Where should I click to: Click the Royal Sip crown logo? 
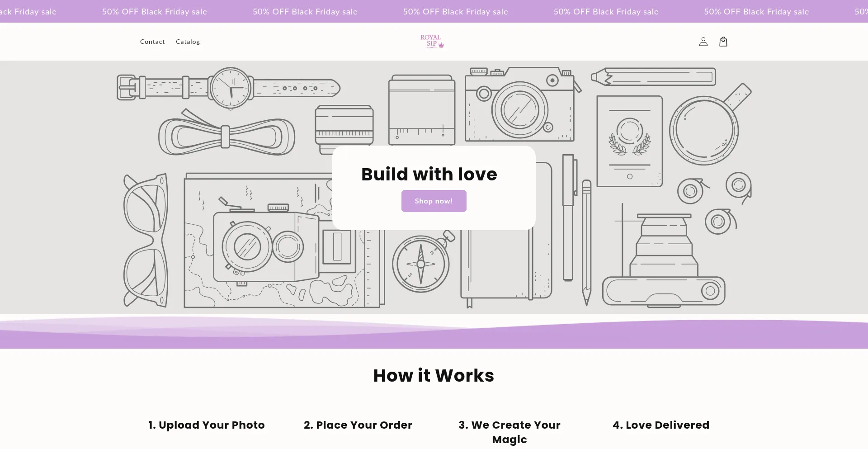[x=432, y=42]
